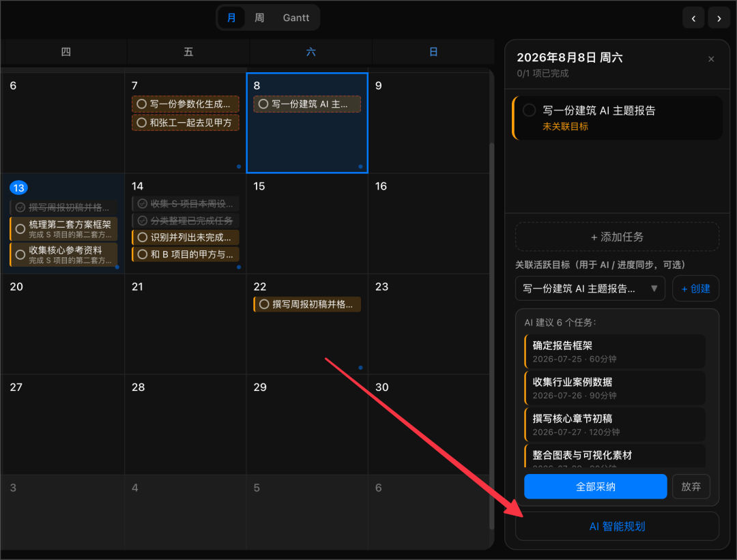The height and width of the screenshot is (560, 737).
Task: Mark 梳理第二套方案框架 as complete
Action: point(20,229)
